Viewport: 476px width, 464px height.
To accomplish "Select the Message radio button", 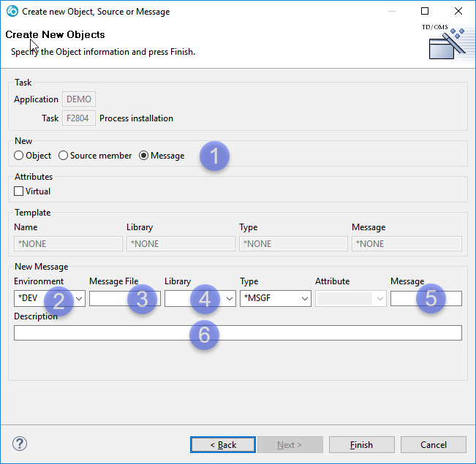I will point(144,156).
